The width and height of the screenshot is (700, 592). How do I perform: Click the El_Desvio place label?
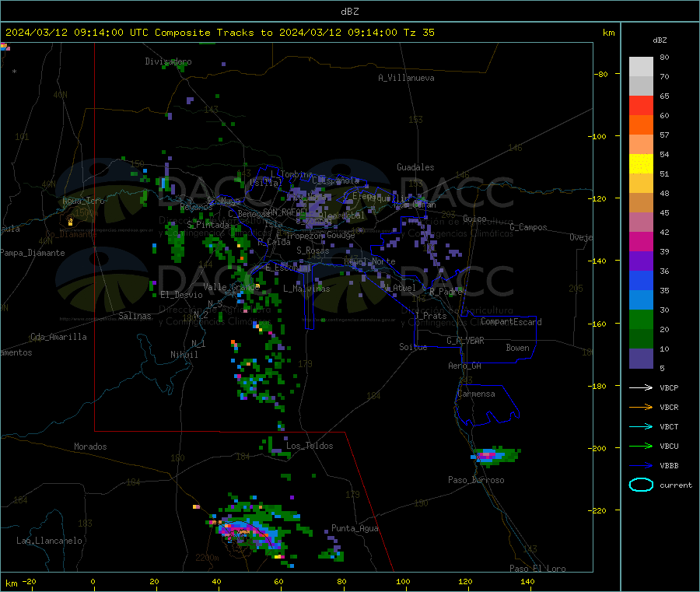[x=182, y=295]
